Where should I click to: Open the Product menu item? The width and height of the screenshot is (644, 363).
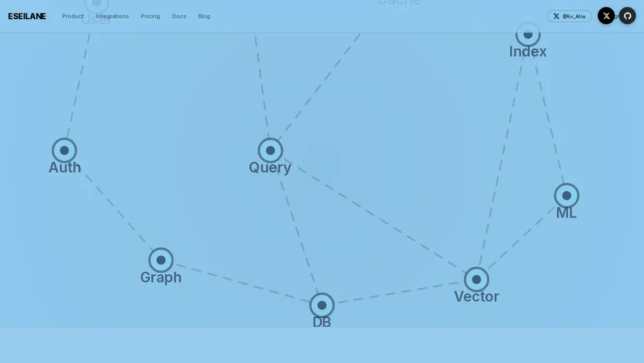click(73, 16)
